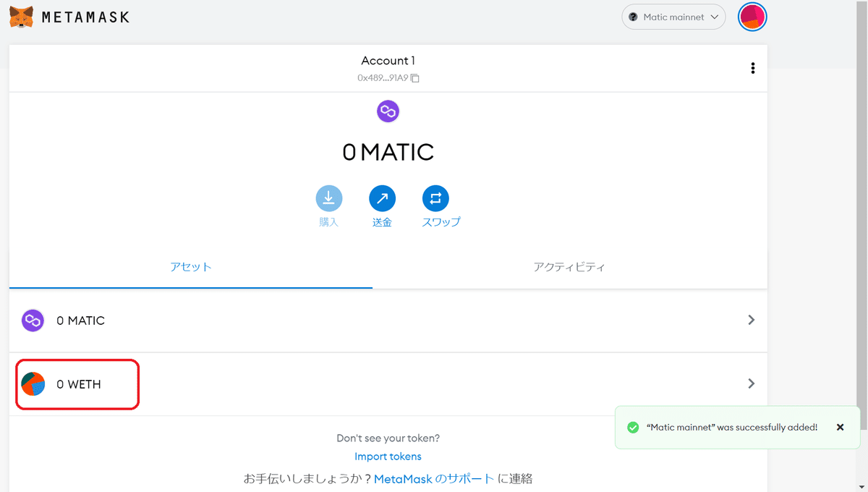Open the 0 WETH asset row
868x492 pixels.
pyautogui.click(x=388, y=384)
